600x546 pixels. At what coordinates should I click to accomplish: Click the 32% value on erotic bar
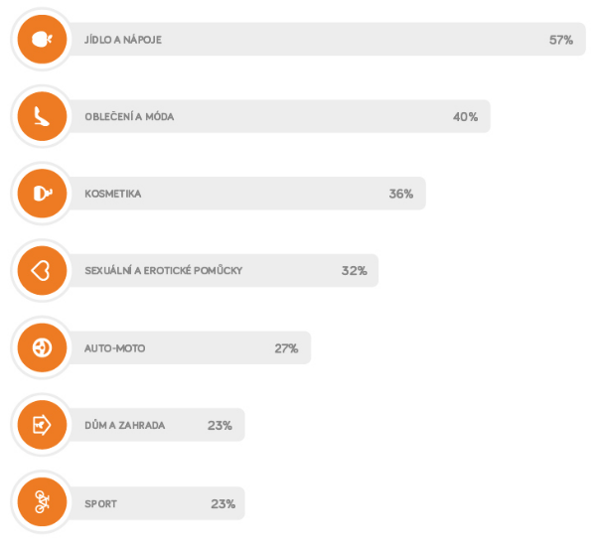click(x=354, y=271)
